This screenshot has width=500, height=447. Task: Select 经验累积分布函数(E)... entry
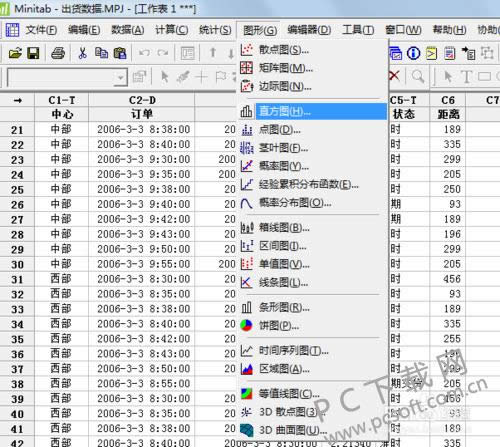[313, 184]
